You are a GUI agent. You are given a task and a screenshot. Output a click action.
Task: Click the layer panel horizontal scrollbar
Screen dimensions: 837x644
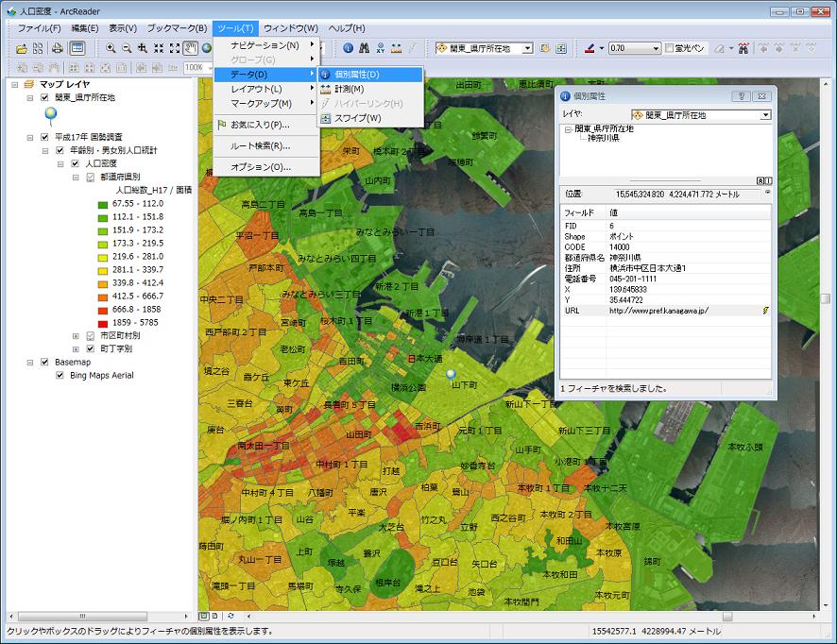pyautogui.click(x=82, y=616)
